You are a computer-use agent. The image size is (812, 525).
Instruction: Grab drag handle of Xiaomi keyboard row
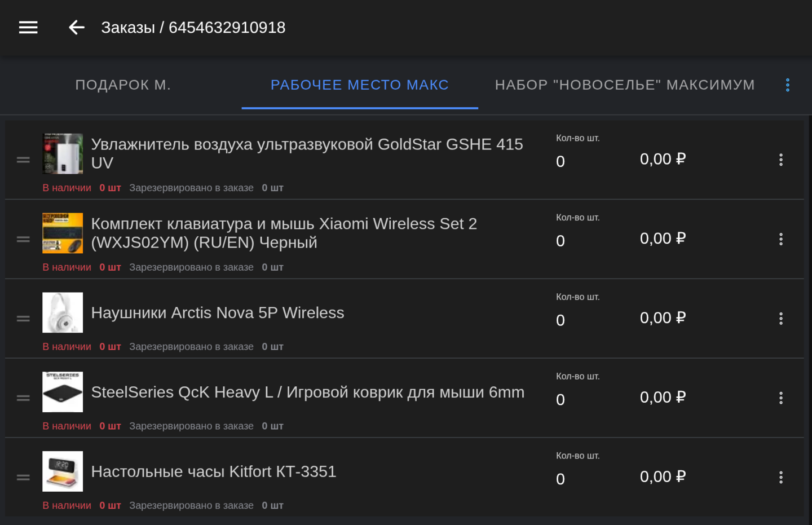pyautogui.click(x=23, y=240)
